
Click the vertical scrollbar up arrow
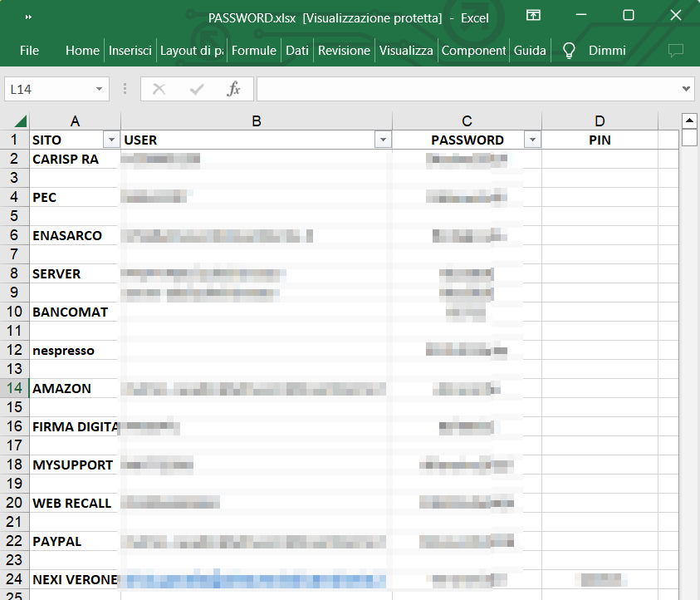point(689,121)
